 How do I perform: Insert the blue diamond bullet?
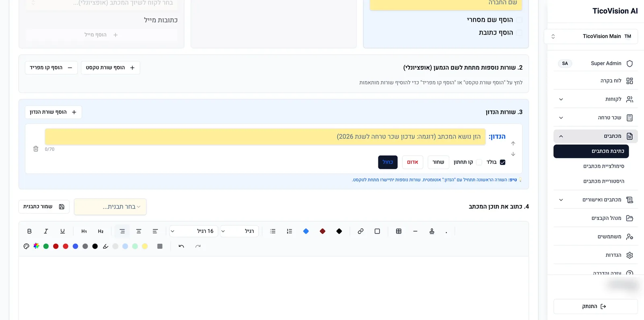[x=306, y=231]
